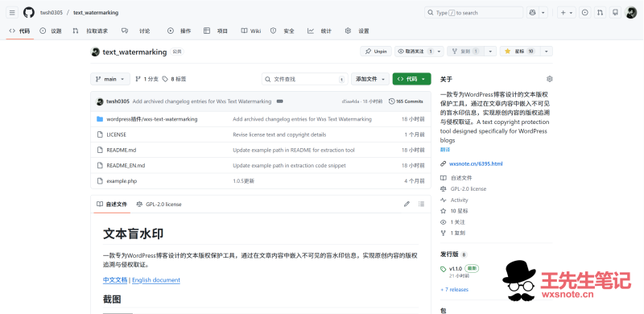
Task: Select the 自述文件 readme tab
Action: 112,204
